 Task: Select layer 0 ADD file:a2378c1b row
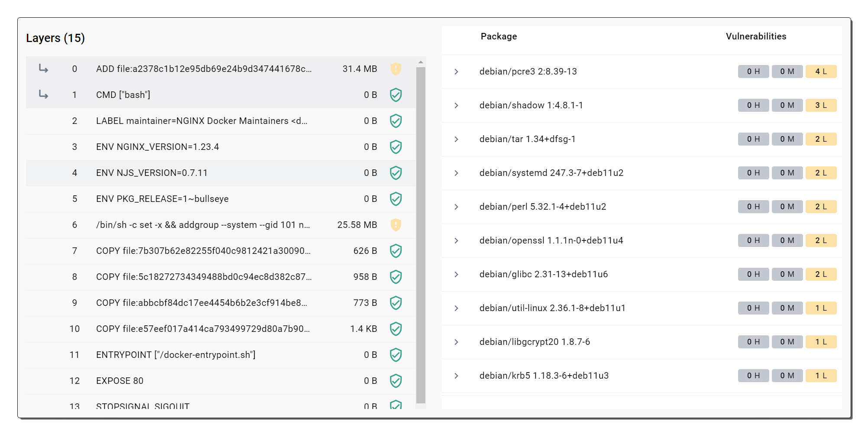(221, 69)
